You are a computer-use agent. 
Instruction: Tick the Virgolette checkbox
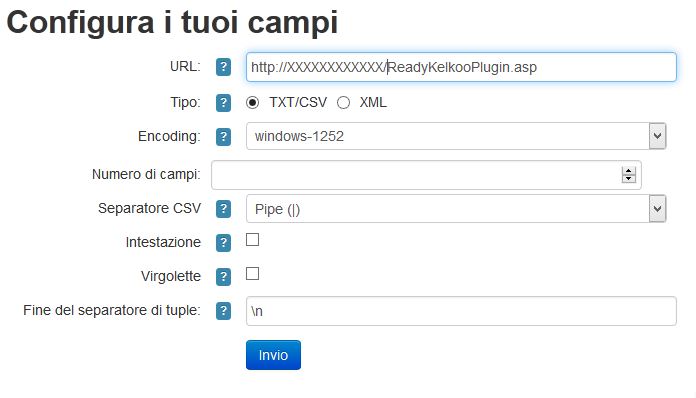pyautogui.click(x=253, y=274)
